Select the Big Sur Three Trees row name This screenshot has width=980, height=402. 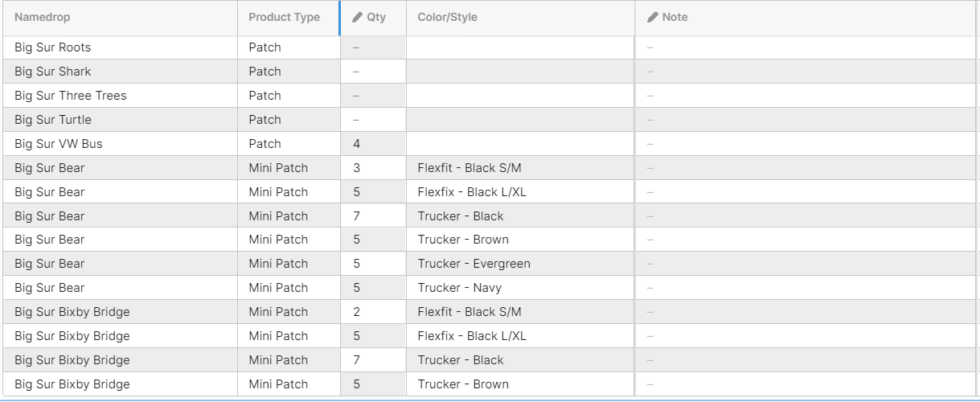71,96
